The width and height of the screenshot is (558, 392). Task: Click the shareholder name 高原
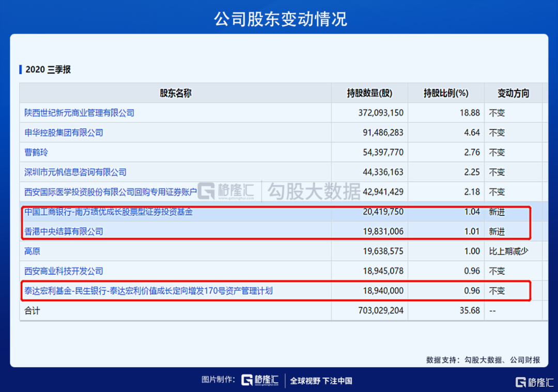click(32, 252)
